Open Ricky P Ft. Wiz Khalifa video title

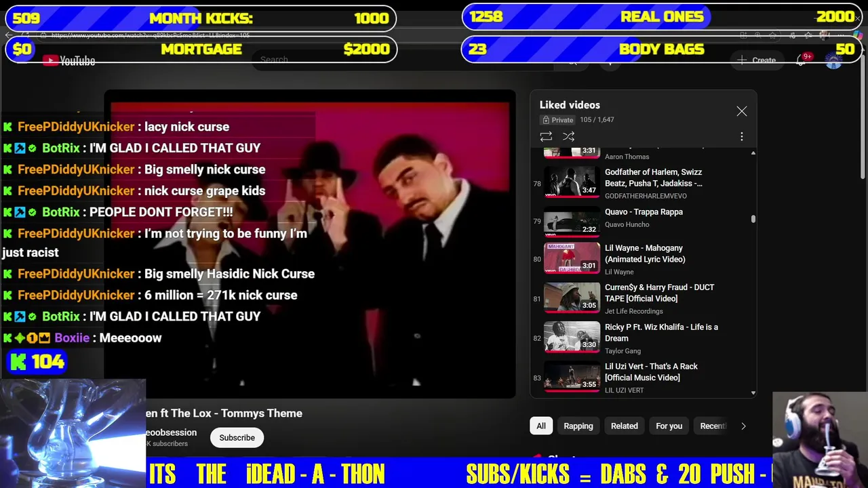pyautogui.click(x=661, y=332)
